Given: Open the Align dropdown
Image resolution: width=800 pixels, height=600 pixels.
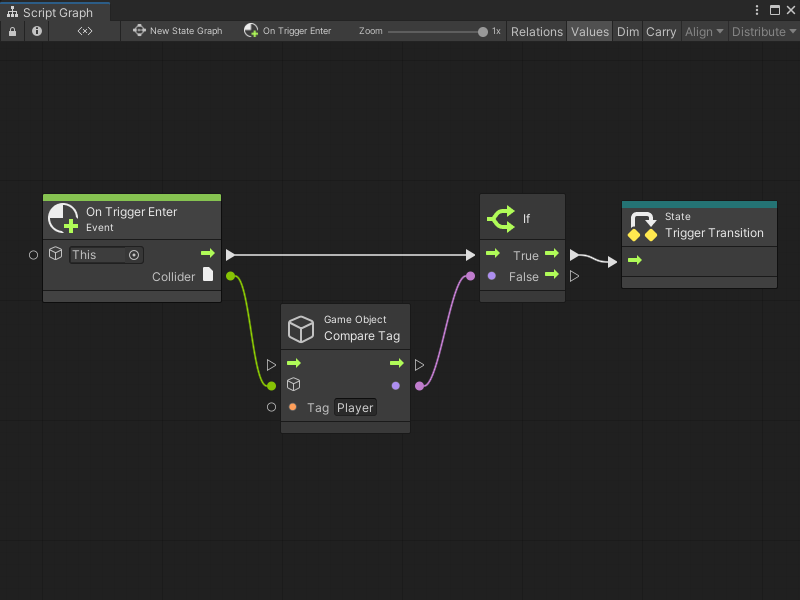Looking at the screenshot, I should click(703, 31).
